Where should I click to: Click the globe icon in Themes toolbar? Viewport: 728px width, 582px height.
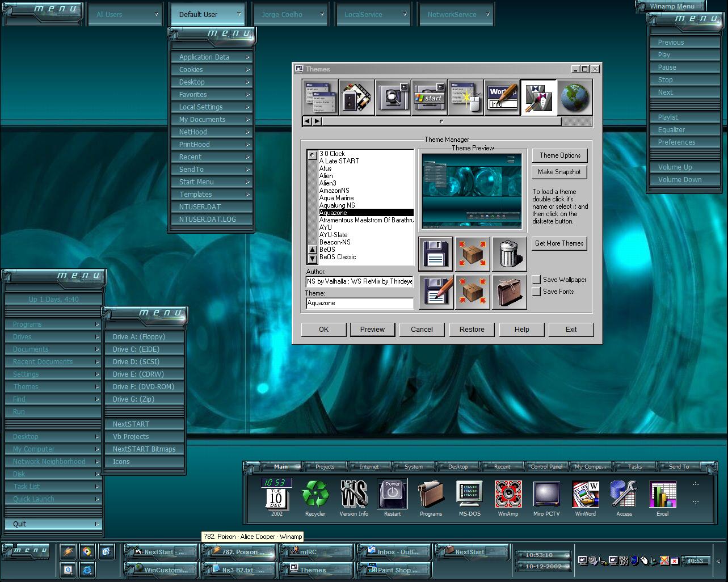pos(574,98)
